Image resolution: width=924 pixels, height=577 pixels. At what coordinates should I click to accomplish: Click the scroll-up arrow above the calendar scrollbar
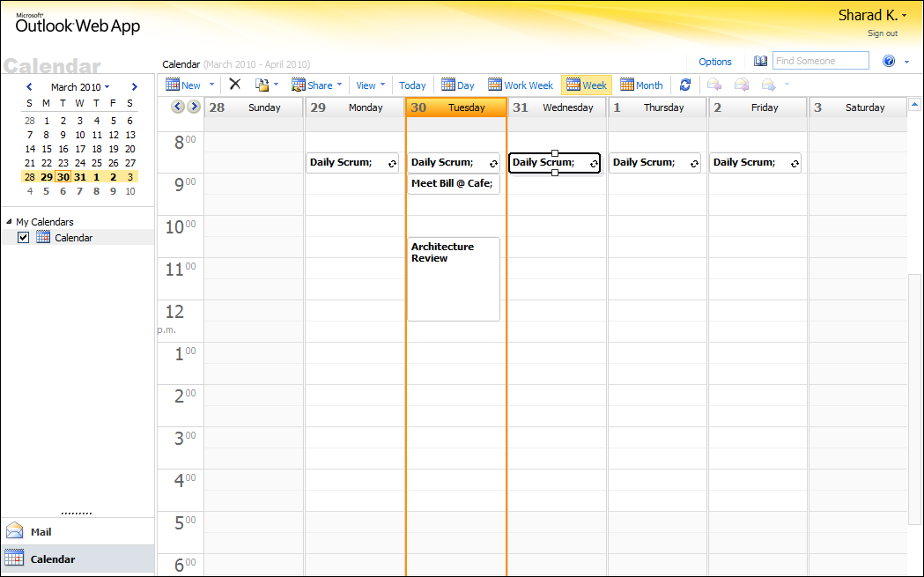(914, 105)
